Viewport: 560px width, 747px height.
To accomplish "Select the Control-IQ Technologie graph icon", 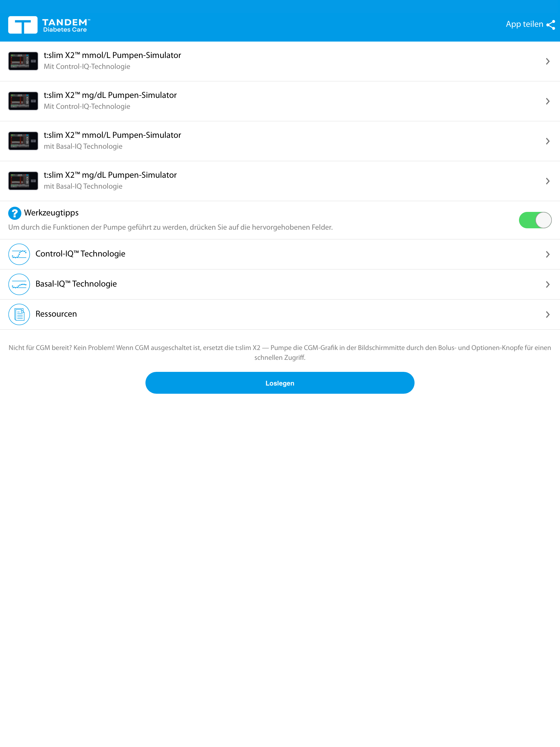I will pyautogui.click(x=19, y=254).
